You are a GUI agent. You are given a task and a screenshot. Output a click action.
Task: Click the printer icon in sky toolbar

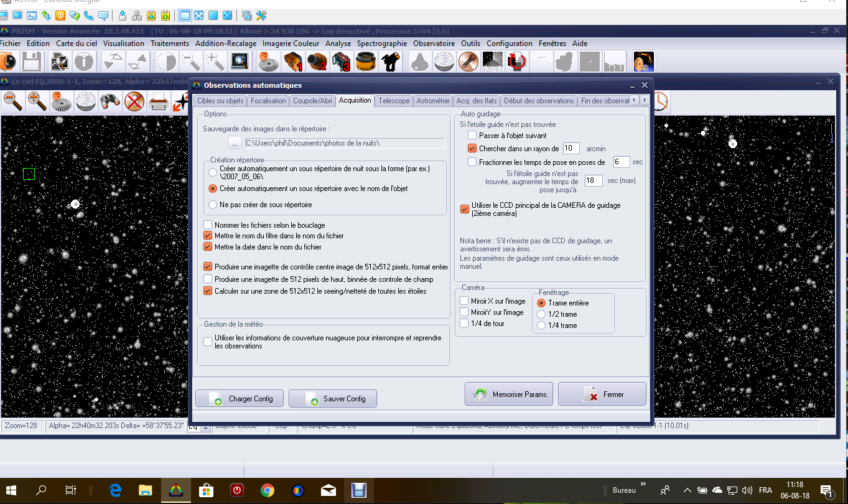(x=159, y=100)
